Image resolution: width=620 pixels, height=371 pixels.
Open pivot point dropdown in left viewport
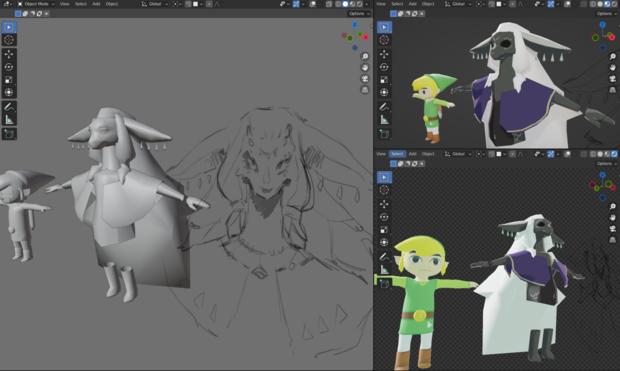point(176,4)
